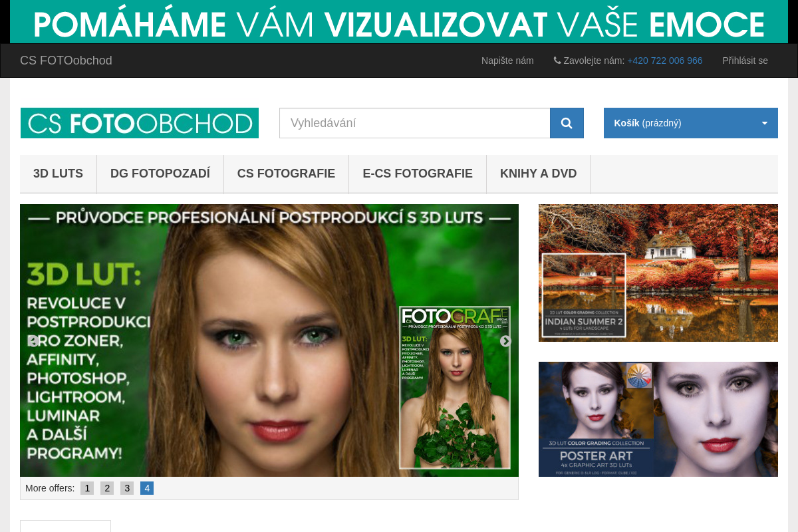
Task: Click the CS FOTOOBCHOD green logo
Action: [x=140, y=123]
